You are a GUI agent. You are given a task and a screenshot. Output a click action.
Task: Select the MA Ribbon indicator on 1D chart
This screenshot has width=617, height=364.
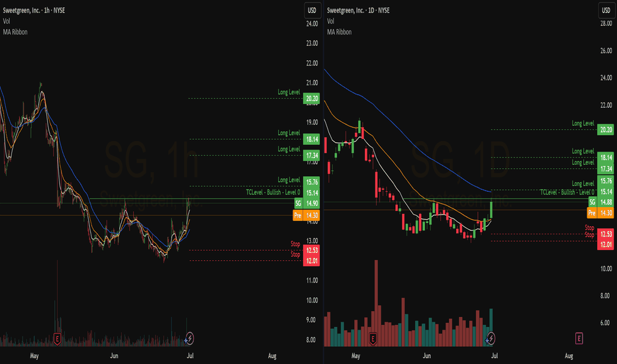coord(339,32)
